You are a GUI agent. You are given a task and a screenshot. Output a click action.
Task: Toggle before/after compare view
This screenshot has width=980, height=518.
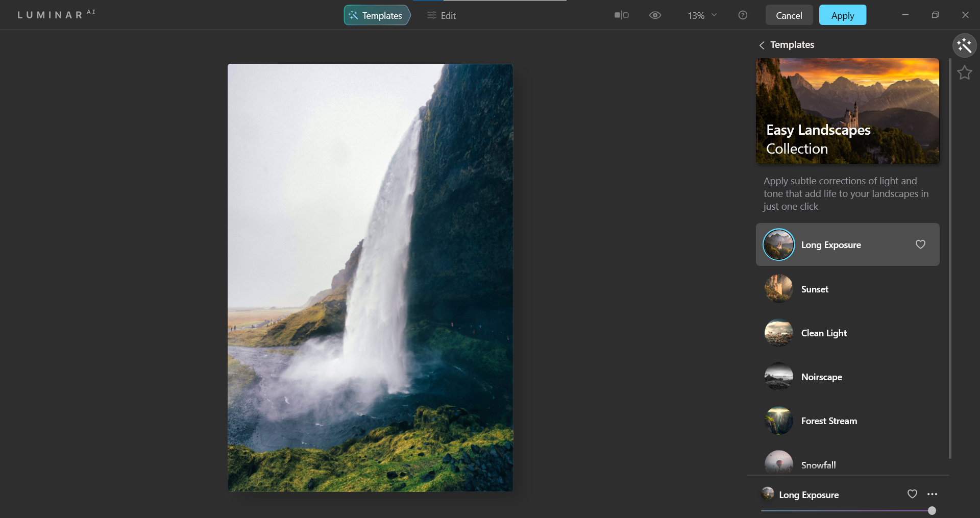[x=622, y=15]
